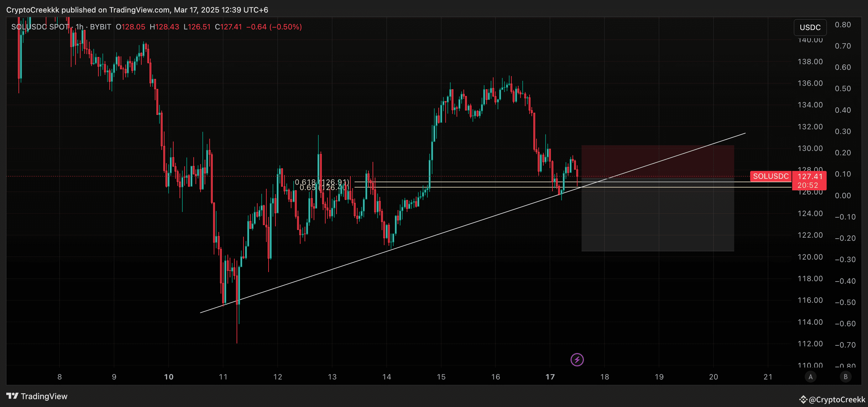Image resolution: width=868 pixels, height=407 pixels.
Task: Click date 8 on the time axis
Action: point(60,377)
